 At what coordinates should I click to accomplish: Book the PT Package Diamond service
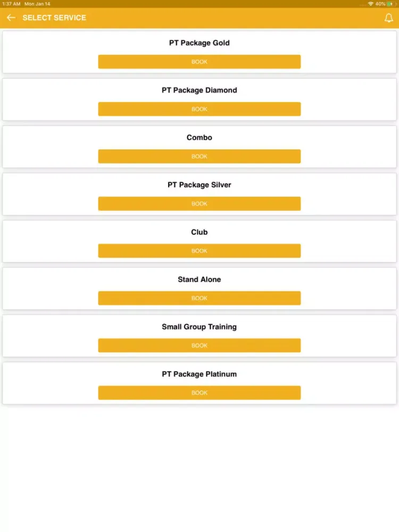click(x=199, y=109)
